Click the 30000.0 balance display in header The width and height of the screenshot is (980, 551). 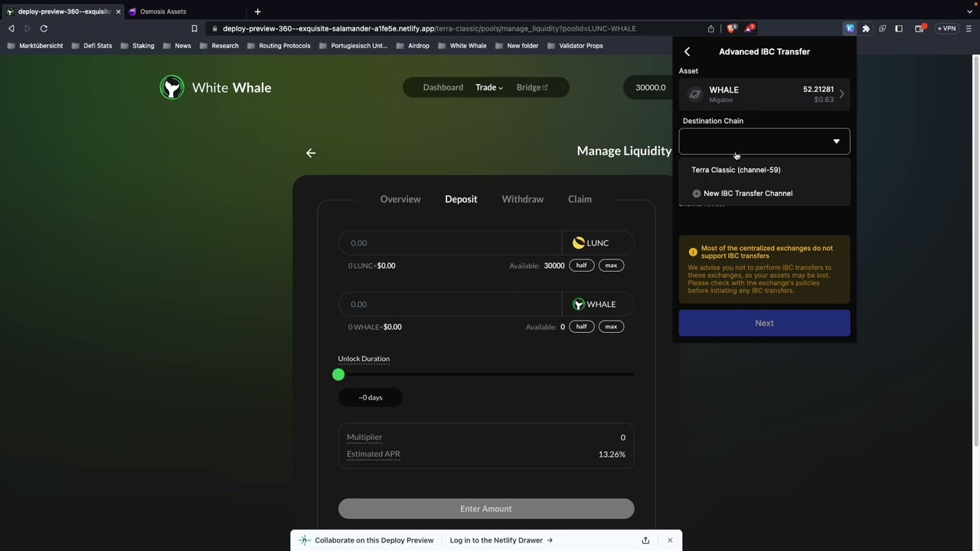pyautogui.click(x=651, y=87)
